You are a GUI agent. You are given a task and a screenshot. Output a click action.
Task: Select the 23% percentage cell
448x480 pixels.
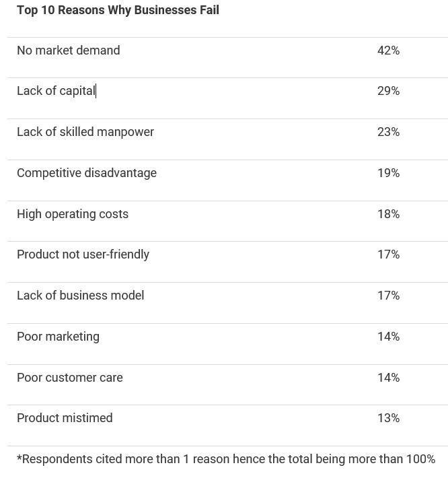[x=388, y=132]
